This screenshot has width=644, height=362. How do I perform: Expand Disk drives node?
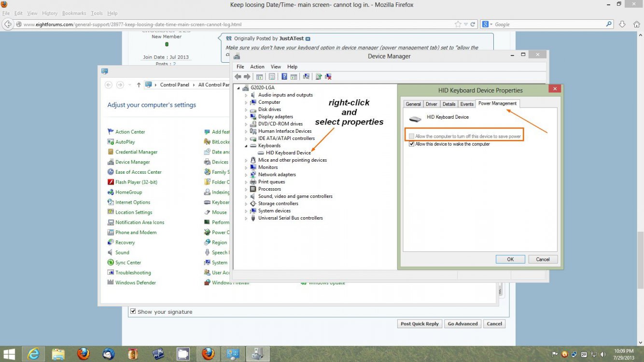(x=246, y=110)
